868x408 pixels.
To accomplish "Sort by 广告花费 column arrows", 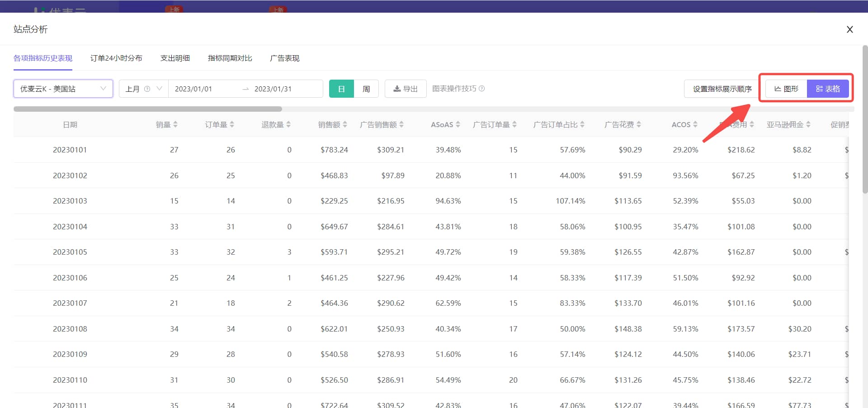I will click(639, 124).
